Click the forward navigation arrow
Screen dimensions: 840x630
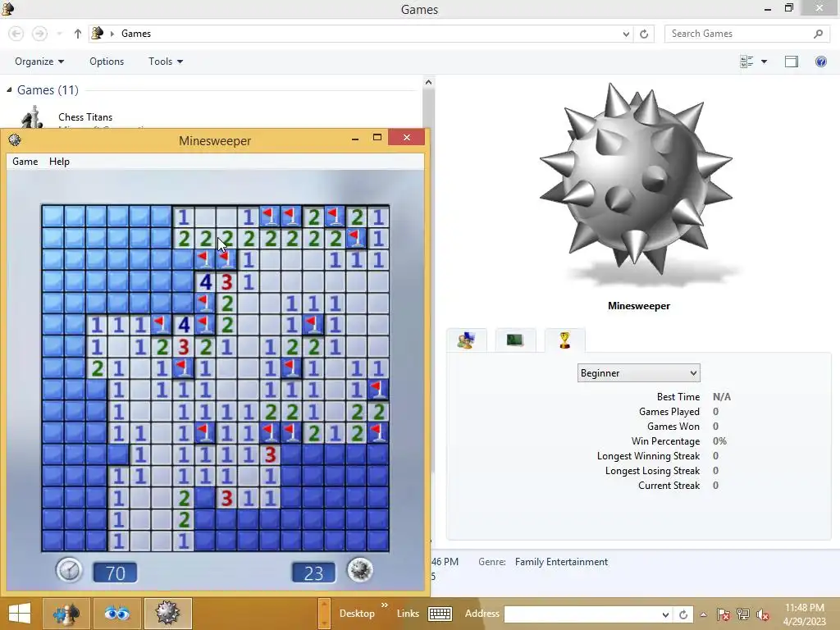39,34
